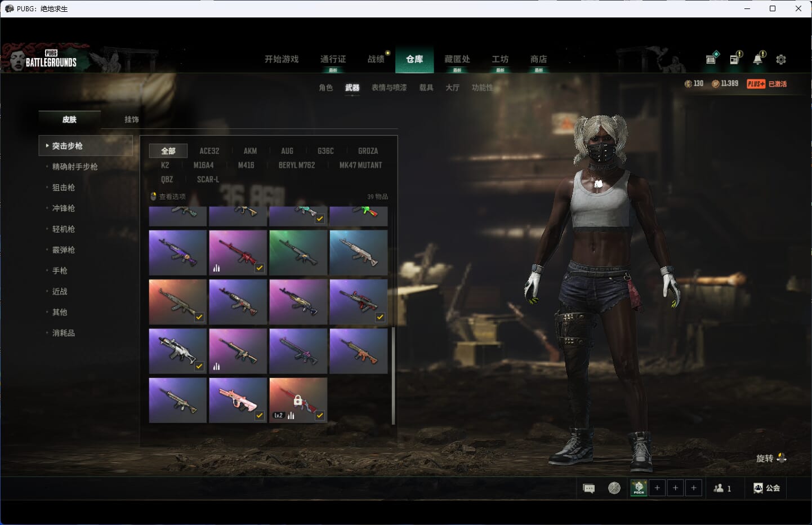Click the 39 物品 item count

click(377, 197)
